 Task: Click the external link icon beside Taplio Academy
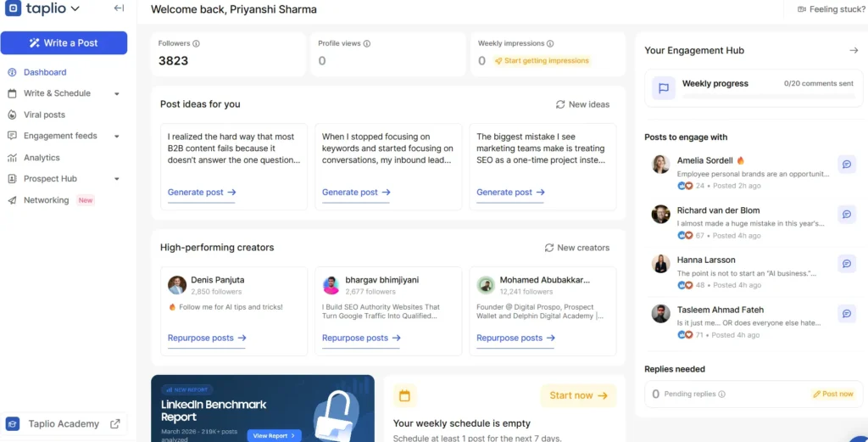click(x=115, y=423)
